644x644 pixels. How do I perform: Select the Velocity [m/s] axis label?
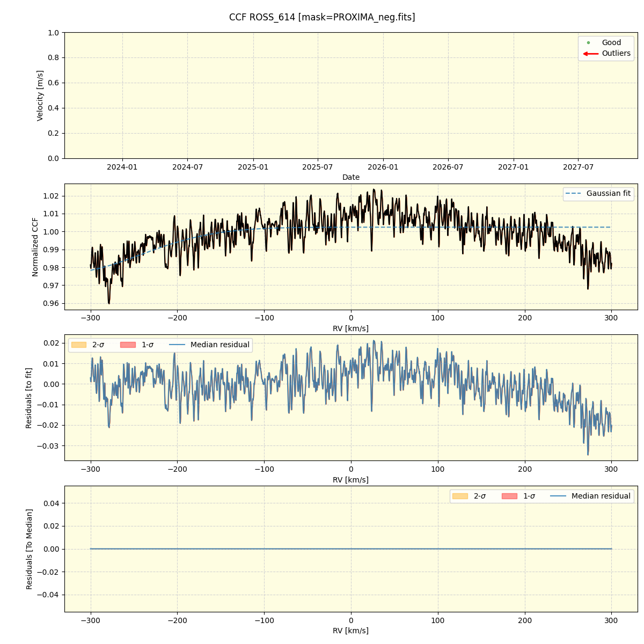[40, 96]
